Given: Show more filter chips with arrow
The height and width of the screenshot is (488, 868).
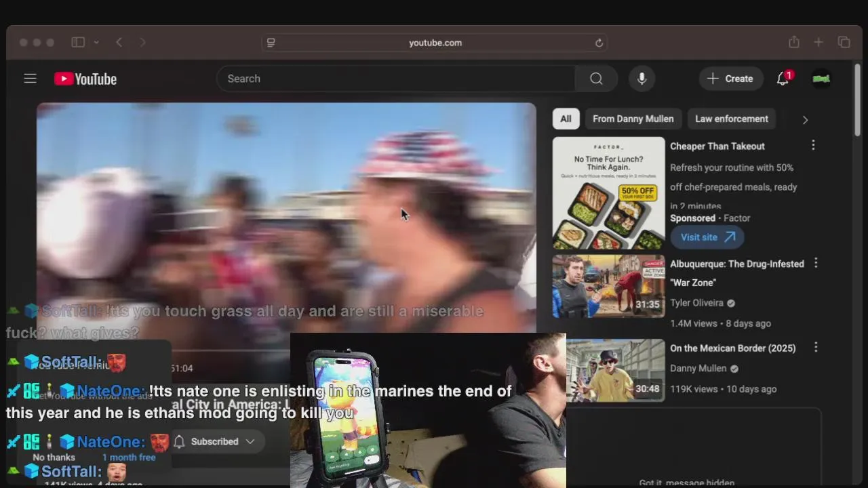Looking at the screenshot, I should point(805,119).
